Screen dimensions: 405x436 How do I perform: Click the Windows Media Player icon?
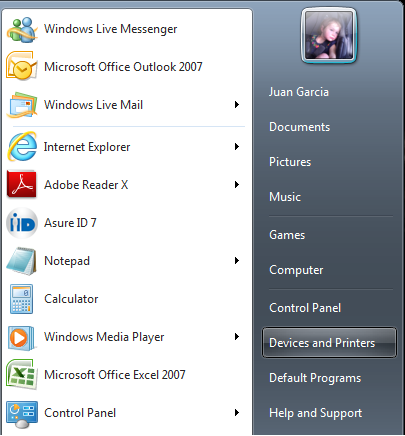click(21, 338)
